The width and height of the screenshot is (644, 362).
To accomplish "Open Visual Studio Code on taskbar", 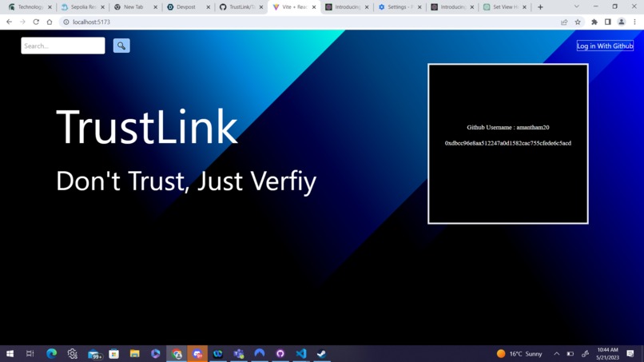I will 301,353.
